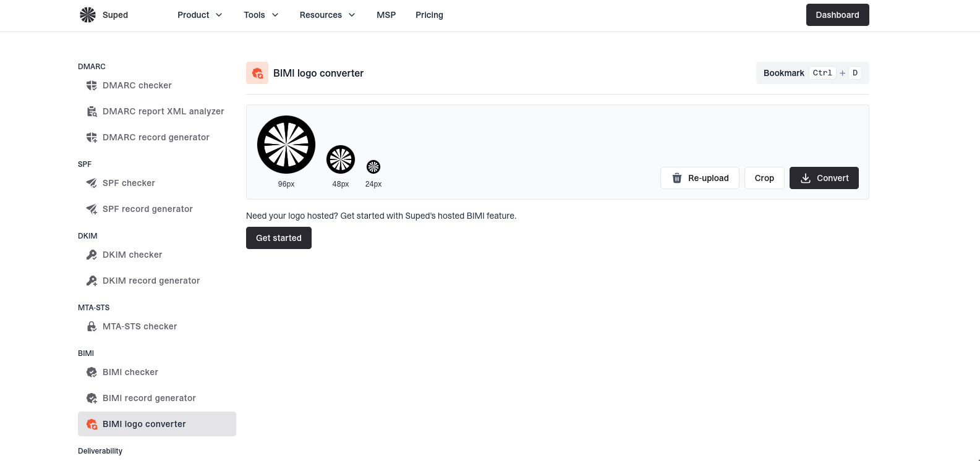Viewport: 980px width, 461px height.
Task: Click the Get started button
Action: coord(279,238)
